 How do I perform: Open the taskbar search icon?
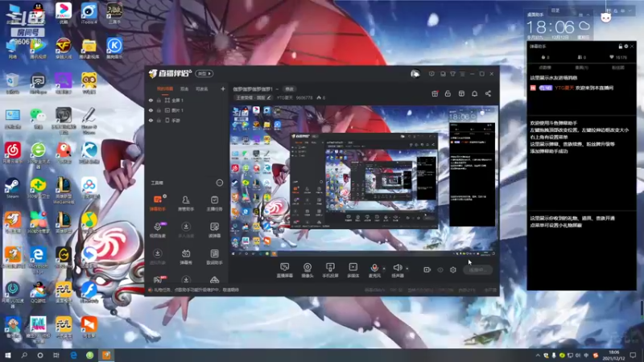[x=24, y=356]
